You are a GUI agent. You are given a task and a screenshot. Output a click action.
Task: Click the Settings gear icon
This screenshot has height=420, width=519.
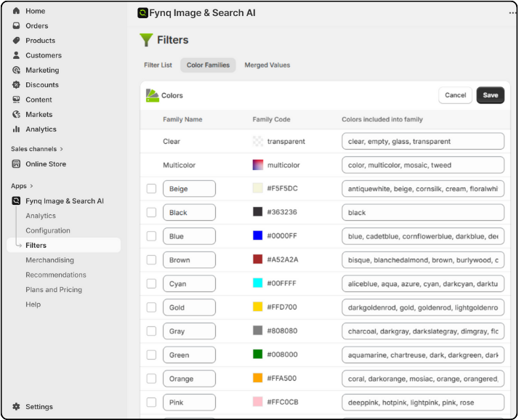click(16, 406)
